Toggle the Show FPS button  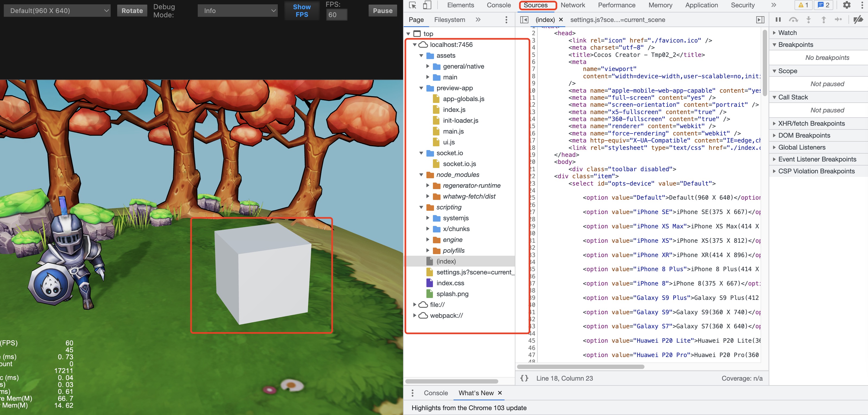click(302, 11)
